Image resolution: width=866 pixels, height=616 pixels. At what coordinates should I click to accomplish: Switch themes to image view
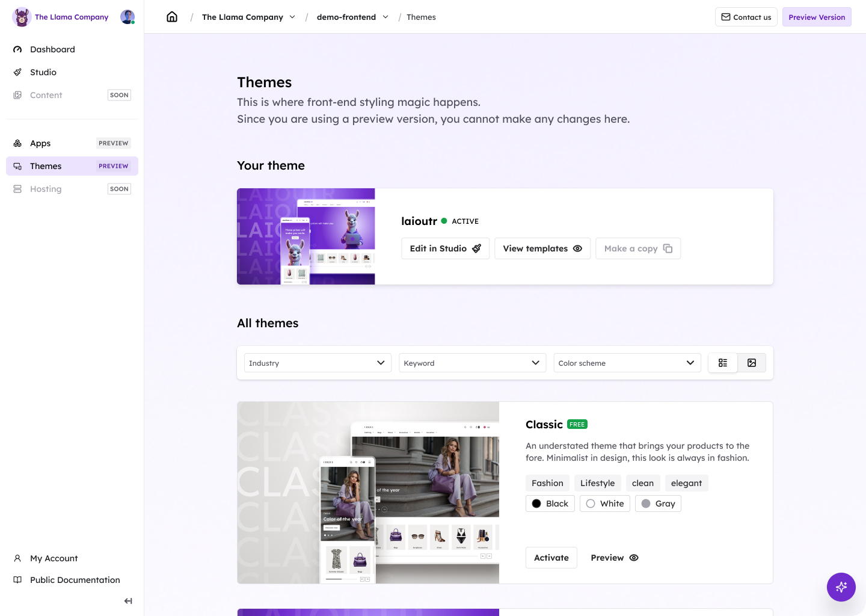[752, 363]
